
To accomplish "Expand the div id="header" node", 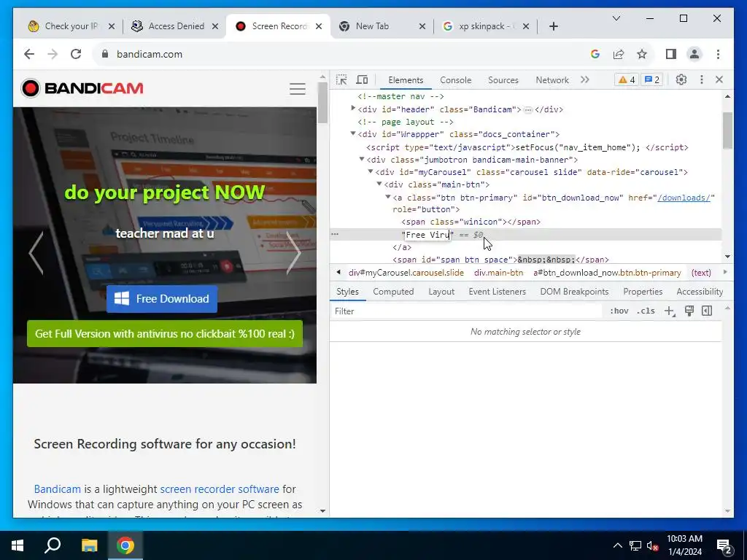I will (x=353, y=109).
